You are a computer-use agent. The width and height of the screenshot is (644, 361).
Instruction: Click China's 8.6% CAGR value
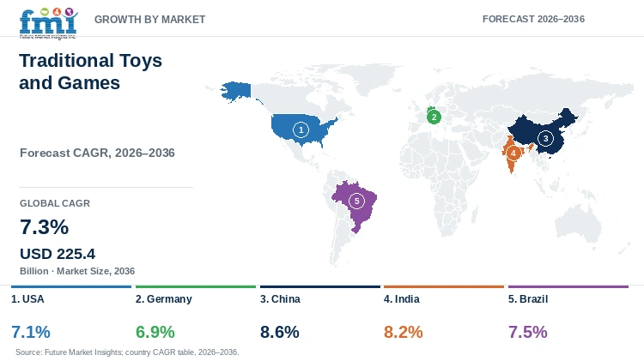(x=280, y=332)
